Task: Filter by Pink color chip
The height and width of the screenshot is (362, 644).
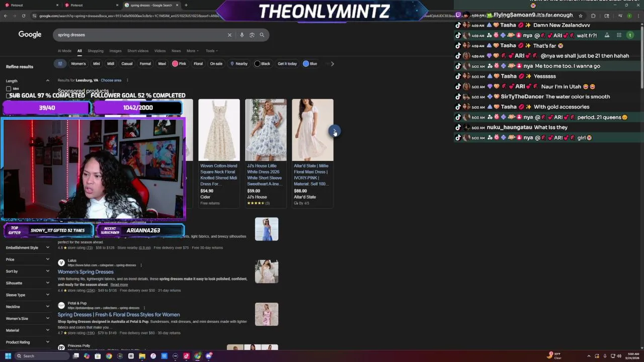Action: click(179, 64)
